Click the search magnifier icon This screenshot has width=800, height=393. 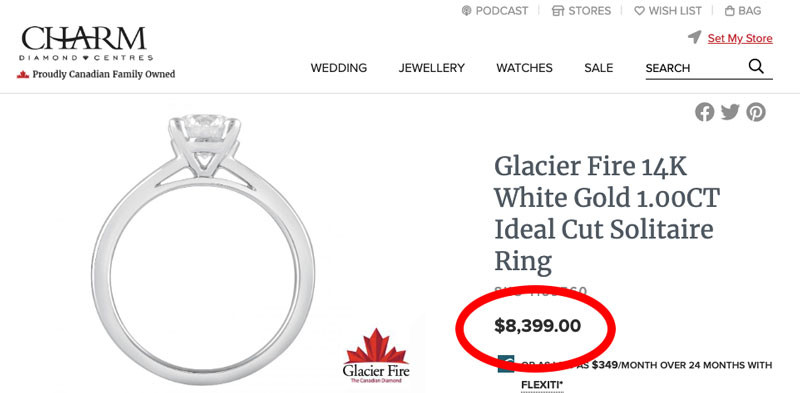[x=756, y=66]
